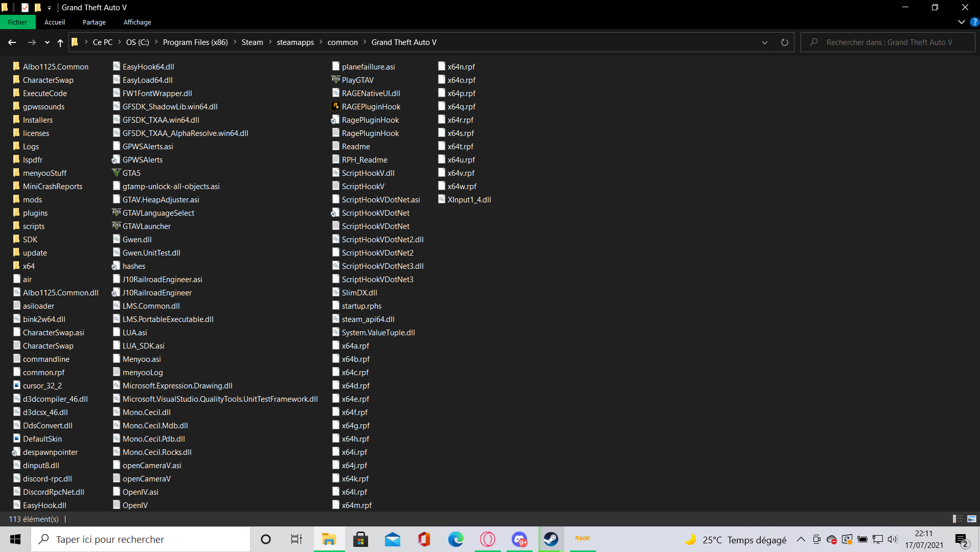Click the Steam icon in the taskbar

pyautogui.click(x=551, y=539)
